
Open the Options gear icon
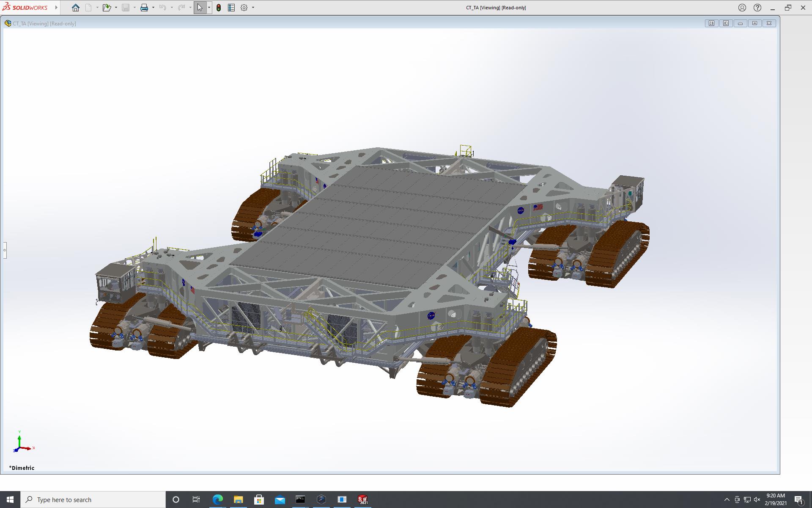pos(244,8)
